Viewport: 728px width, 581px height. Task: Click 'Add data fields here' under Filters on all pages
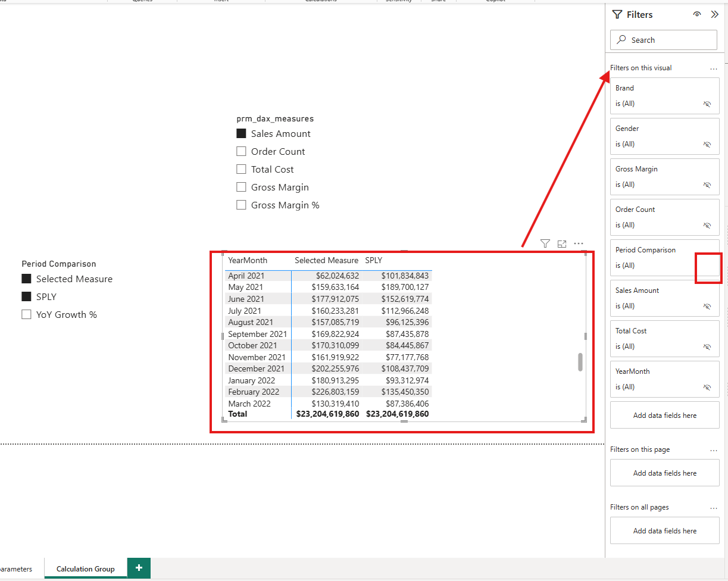(x=665, y=531)
